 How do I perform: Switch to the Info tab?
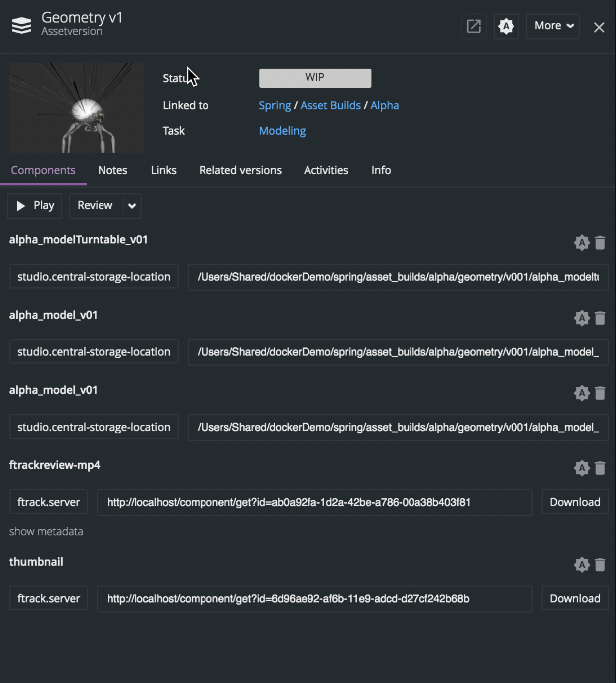click(381, 170)
